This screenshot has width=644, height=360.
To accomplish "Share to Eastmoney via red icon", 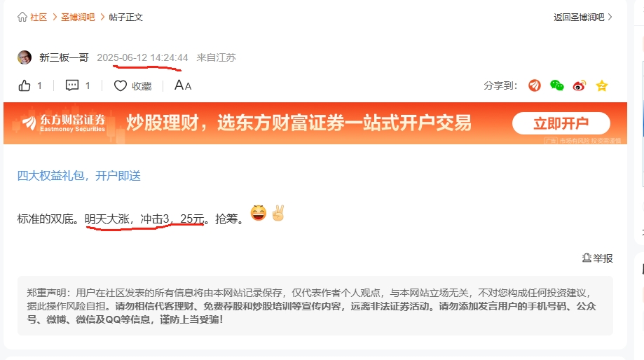I will (535, 85).
